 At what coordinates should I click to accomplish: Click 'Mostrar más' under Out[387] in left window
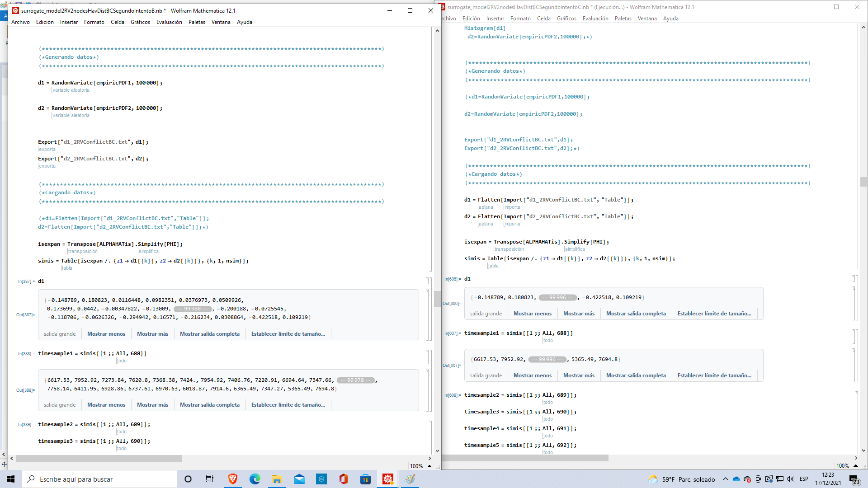[152, 334]
